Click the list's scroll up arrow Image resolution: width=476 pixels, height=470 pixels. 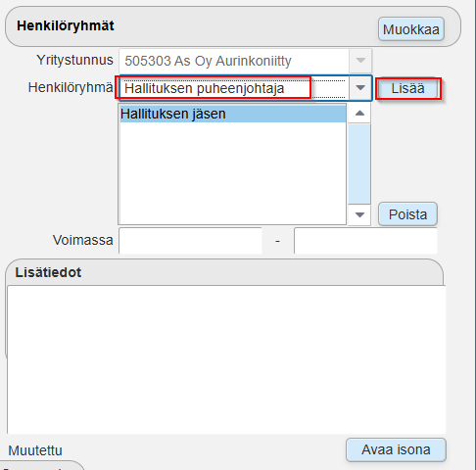click(359, 114)
